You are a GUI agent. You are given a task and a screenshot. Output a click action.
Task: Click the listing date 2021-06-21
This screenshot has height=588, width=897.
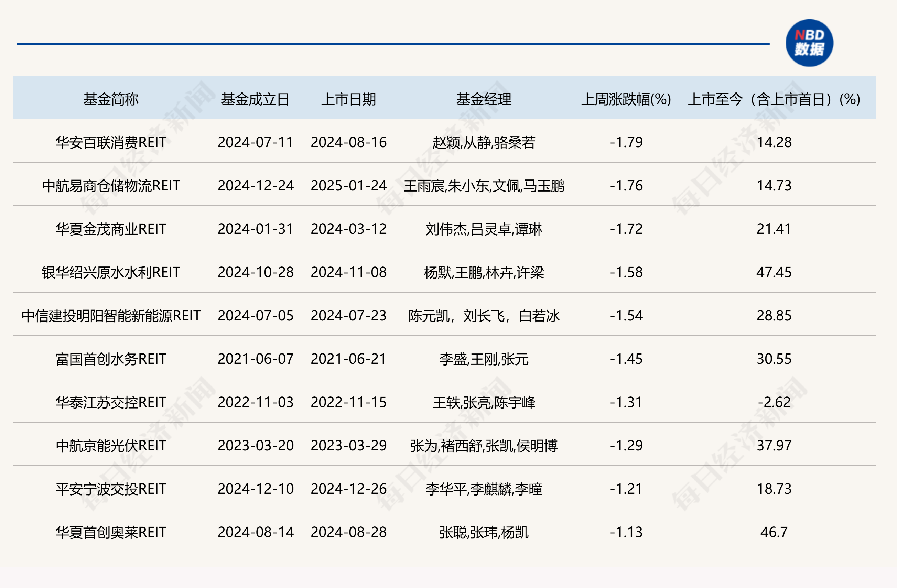(349, 359)
